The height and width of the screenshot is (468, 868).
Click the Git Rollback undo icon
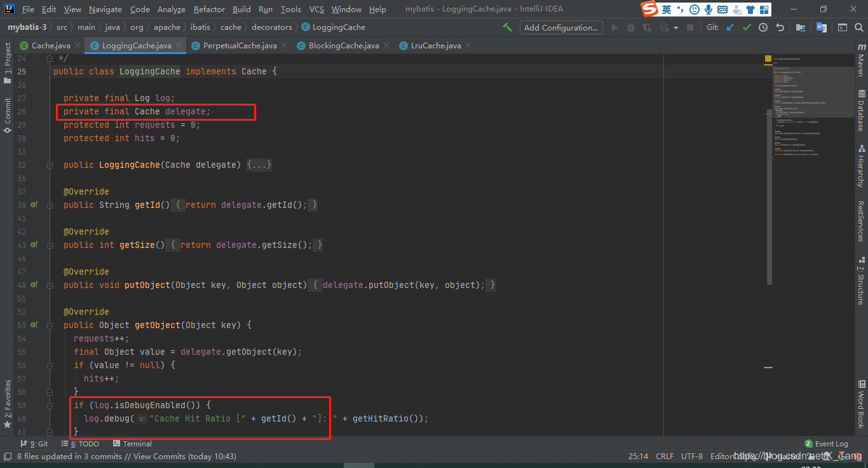point(780,27)
